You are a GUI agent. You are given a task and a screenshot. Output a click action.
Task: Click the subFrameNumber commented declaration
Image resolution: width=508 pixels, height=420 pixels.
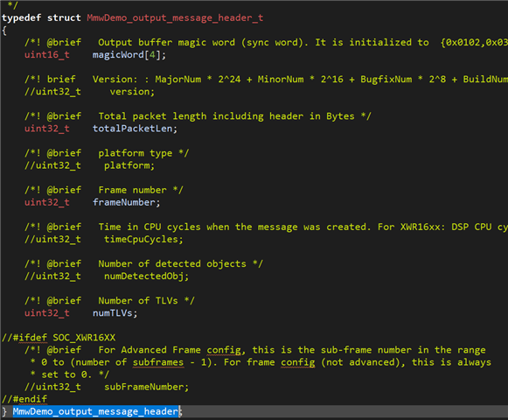(x=107, y=387)
